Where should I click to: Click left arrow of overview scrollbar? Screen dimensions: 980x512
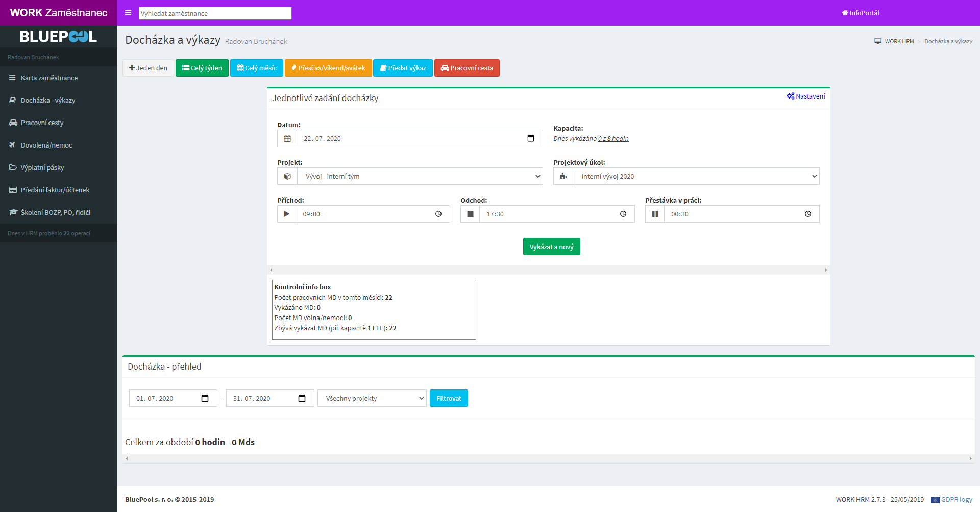coord(127,459)
